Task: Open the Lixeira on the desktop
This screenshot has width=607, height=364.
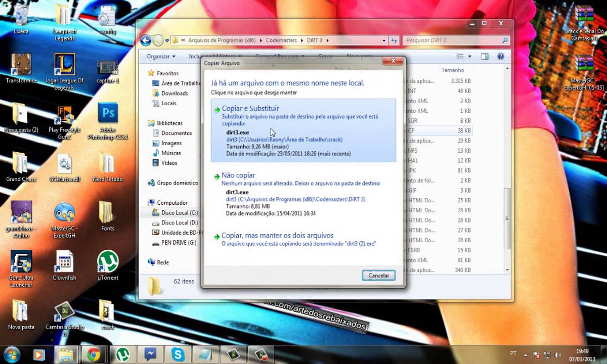Action: (21, 15)
